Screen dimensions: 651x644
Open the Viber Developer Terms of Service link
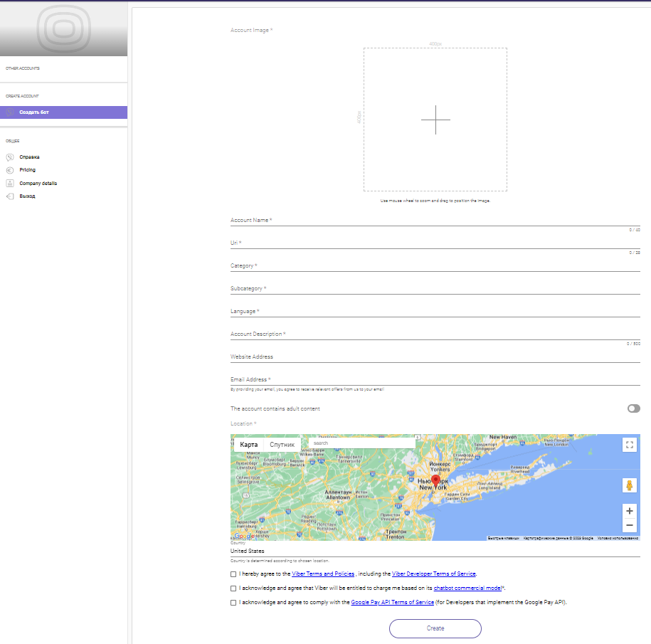coord(433,574)
